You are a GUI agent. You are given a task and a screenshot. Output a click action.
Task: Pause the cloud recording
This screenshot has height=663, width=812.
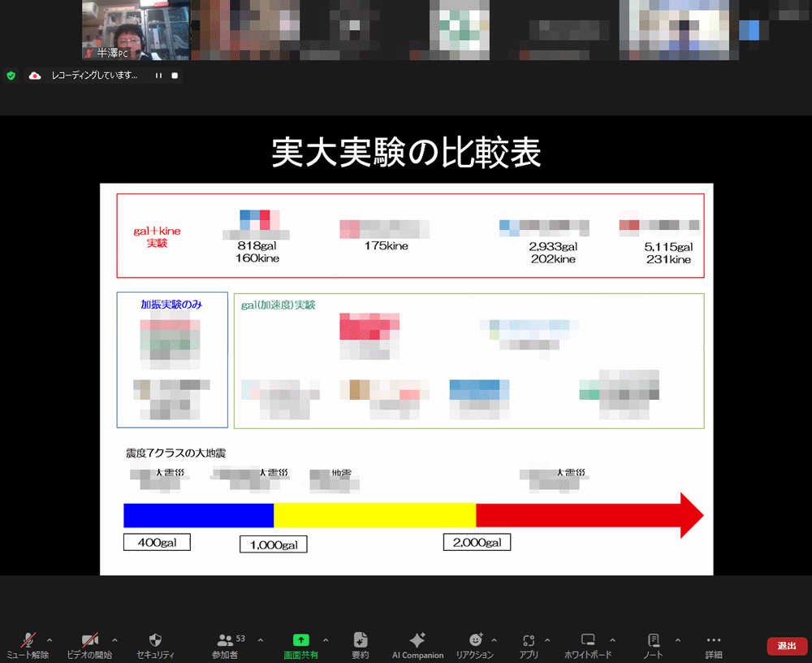[x=158, y=76]
